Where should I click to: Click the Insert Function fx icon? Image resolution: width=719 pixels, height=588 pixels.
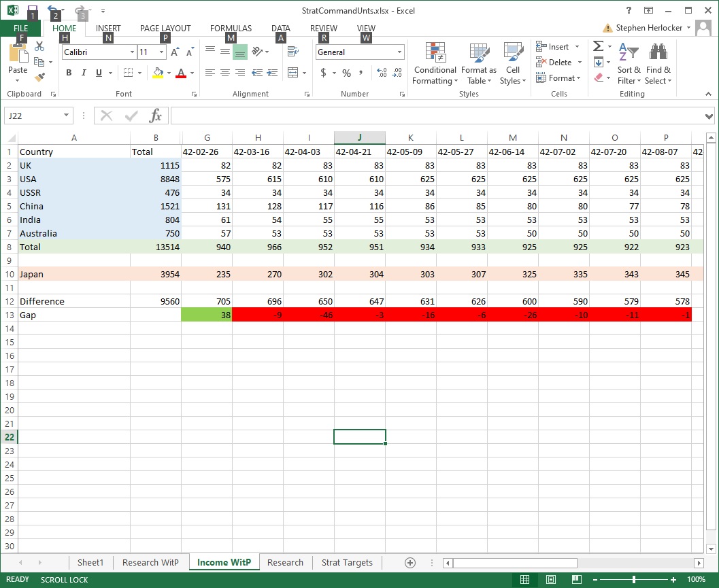[x=156, y=116]
